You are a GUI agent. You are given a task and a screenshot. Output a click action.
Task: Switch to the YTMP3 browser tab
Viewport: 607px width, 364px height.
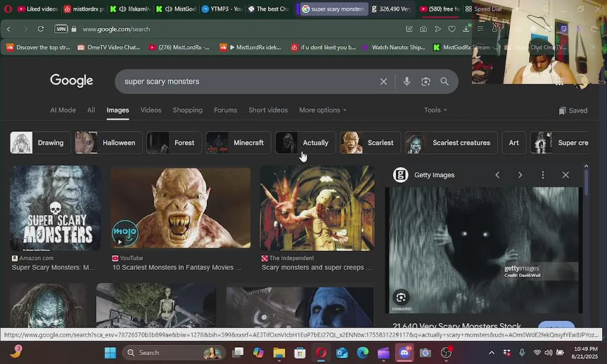(x=221, y=9)
